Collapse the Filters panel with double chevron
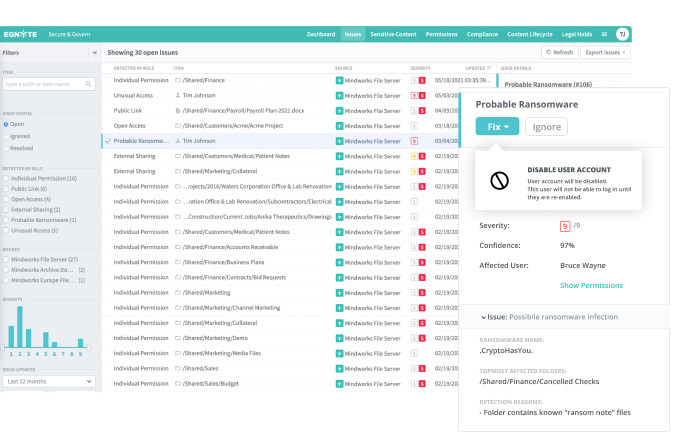 (94, 51)
